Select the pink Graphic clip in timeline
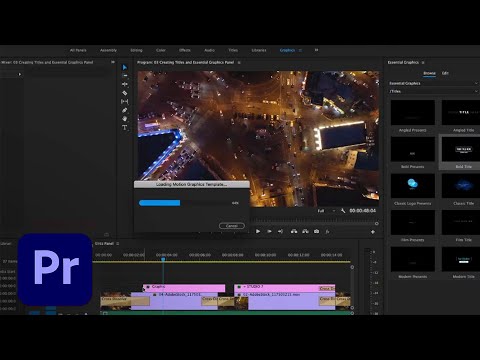This screenshot has width=480, height=360. pos(184,288)
